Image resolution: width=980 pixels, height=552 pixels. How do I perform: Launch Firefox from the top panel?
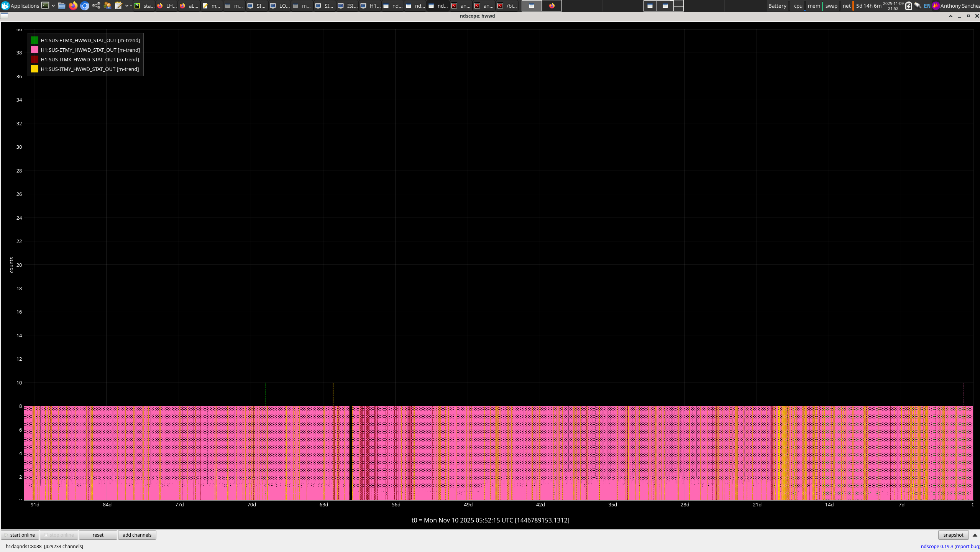point(73,6)
